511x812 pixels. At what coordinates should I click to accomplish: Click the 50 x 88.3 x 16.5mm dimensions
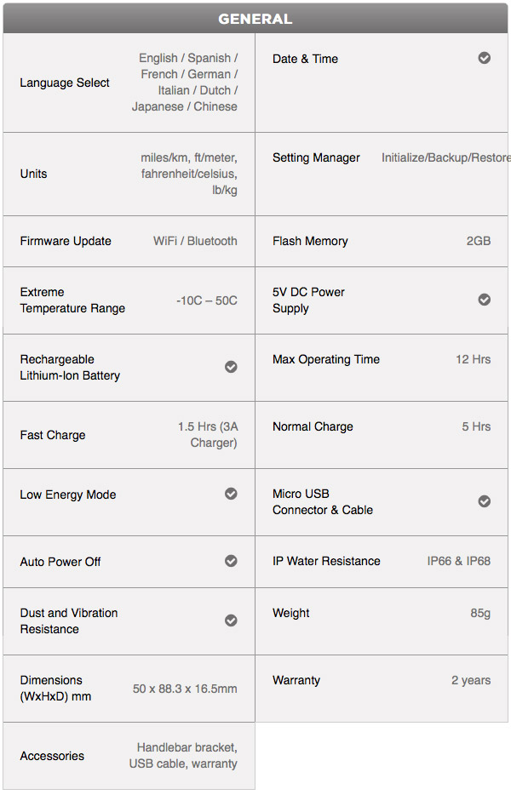[x=185, y=689]
